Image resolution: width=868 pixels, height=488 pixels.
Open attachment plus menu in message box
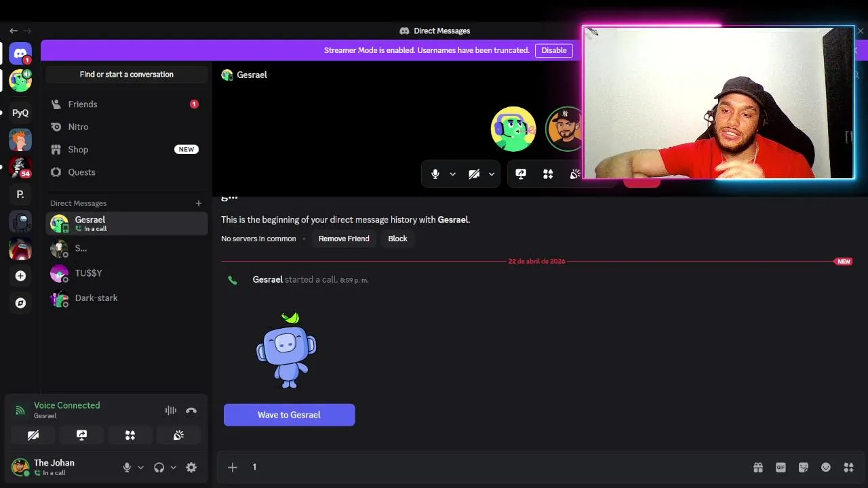tap(233, 467)
